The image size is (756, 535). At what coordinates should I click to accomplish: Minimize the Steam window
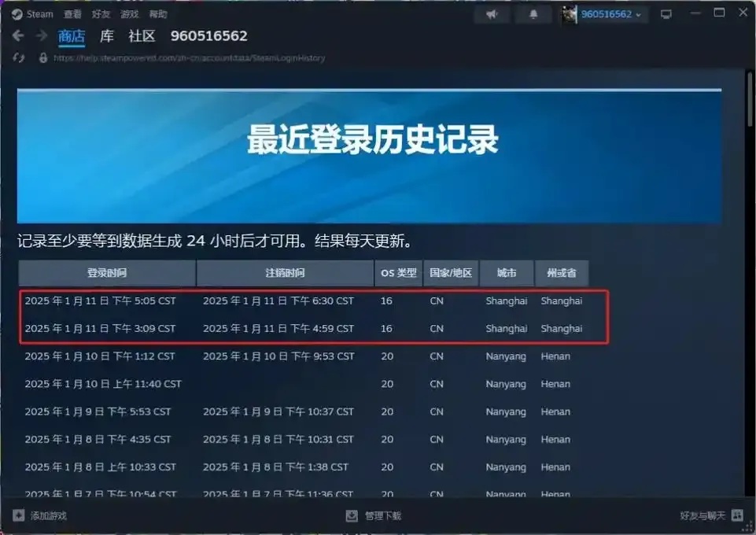tap(695, 13)
